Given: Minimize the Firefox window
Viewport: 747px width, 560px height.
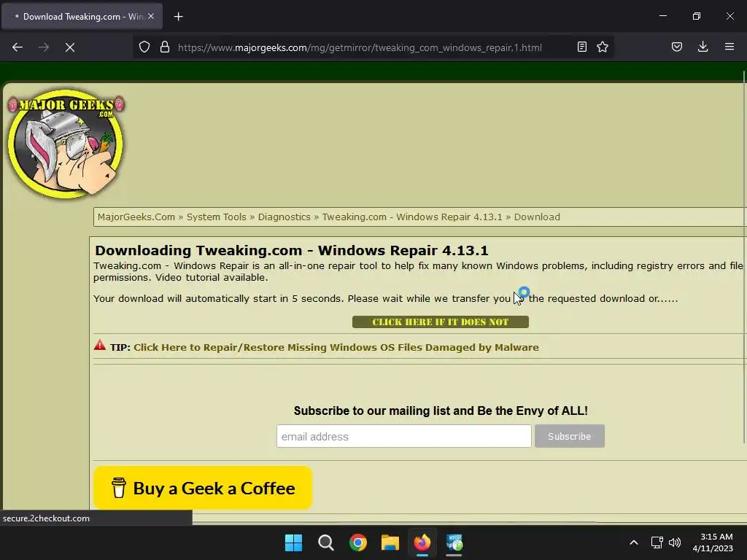Looking at the screenshot, I should click(x=662, y=16).
